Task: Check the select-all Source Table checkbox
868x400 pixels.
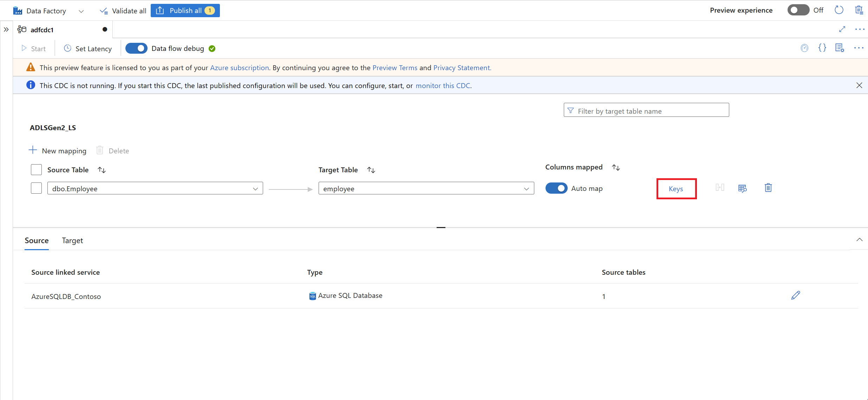Action: (36, 170)
